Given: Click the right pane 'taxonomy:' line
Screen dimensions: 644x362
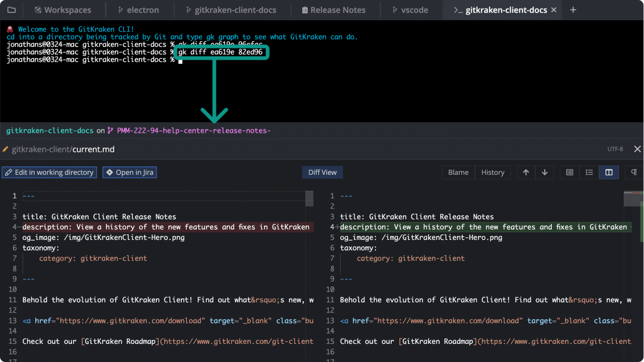Looking at the screenshot, I should [359, 248].
